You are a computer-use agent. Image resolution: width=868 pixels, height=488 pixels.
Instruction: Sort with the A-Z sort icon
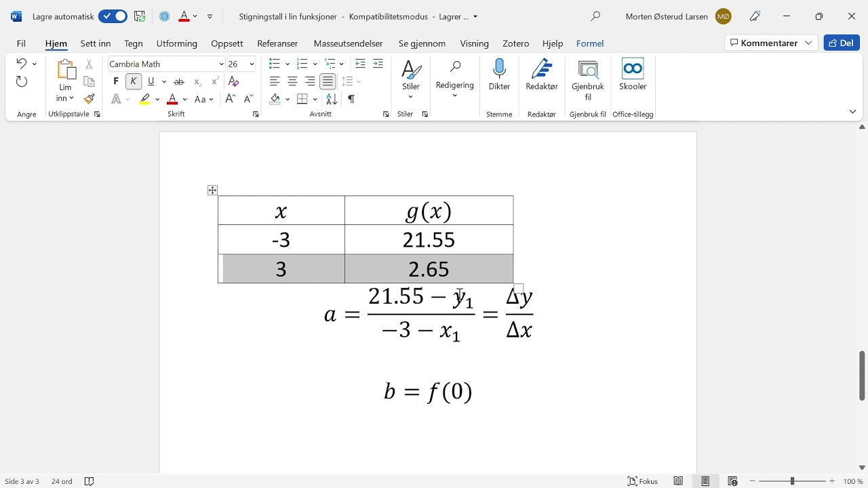(x=332, y=99)
